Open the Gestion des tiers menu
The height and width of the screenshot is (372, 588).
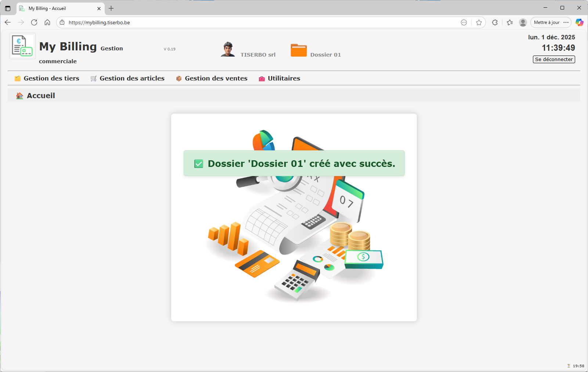coord(47,78)
